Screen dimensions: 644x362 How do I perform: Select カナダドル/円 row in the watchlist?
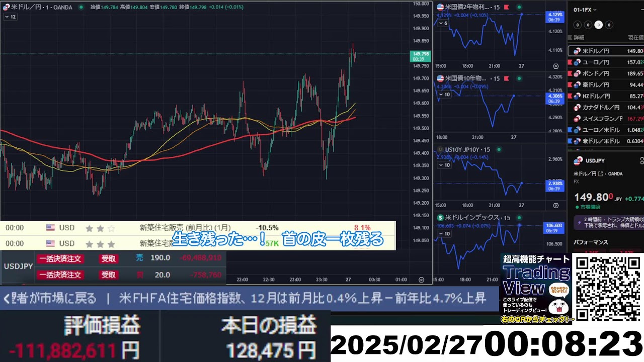point(606,107)
